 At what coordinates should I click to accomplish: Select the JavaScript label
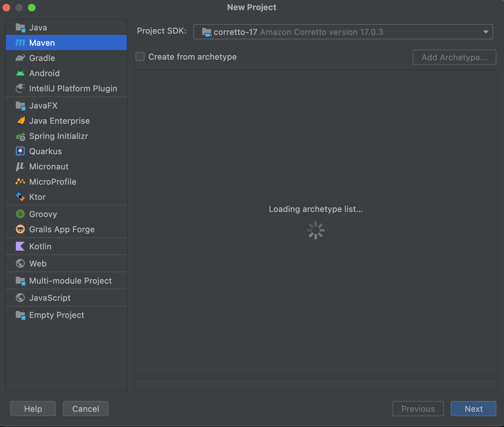tap(50, 298)
